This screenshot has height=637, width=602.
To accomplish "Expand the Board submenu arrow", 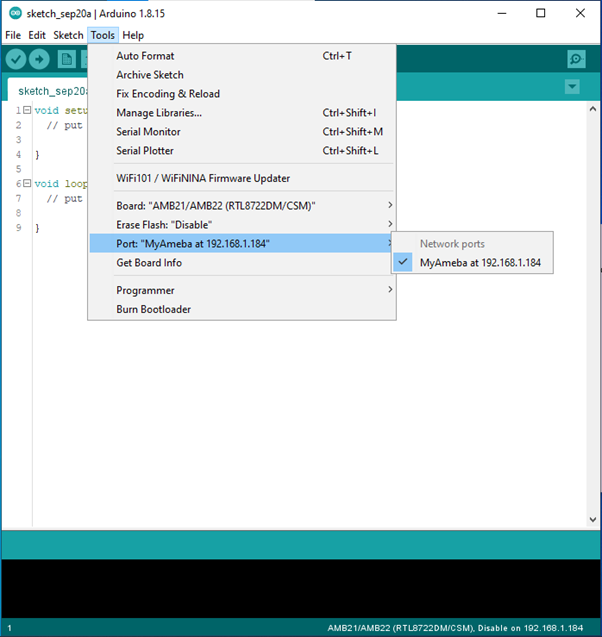I will click(390, 205).
